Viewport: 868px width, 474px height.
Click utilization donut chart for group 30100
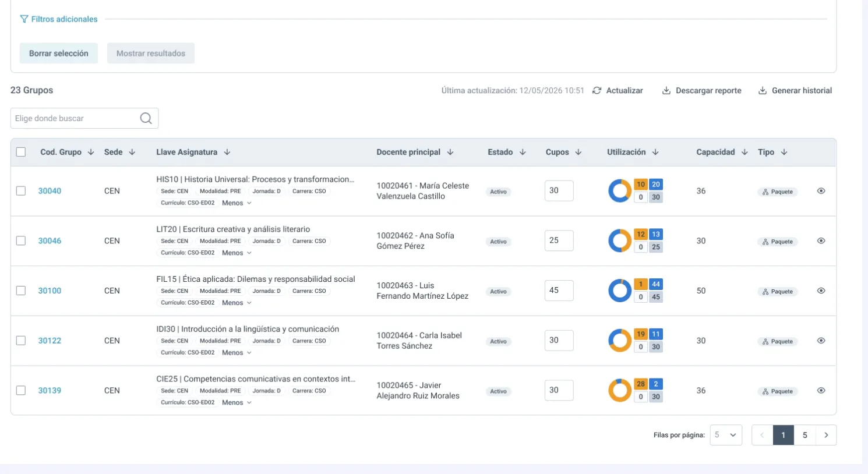tap(620, 291)
